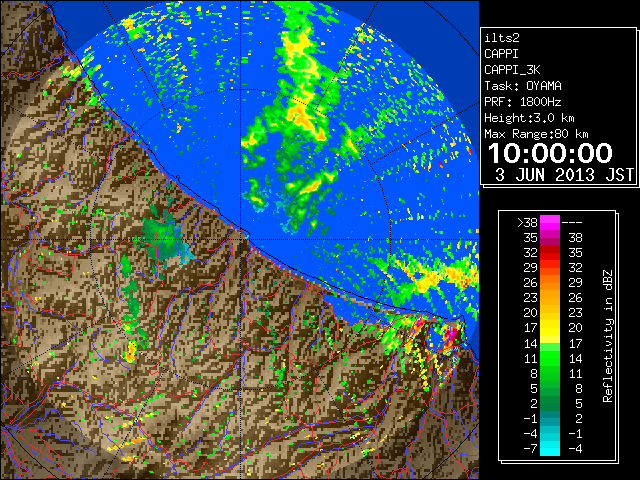Image resolution: width=640 pixels, height=480 pixels.
Task: Click the '-7' legend label
Action: pyautogui.click(x=530, y=449)
